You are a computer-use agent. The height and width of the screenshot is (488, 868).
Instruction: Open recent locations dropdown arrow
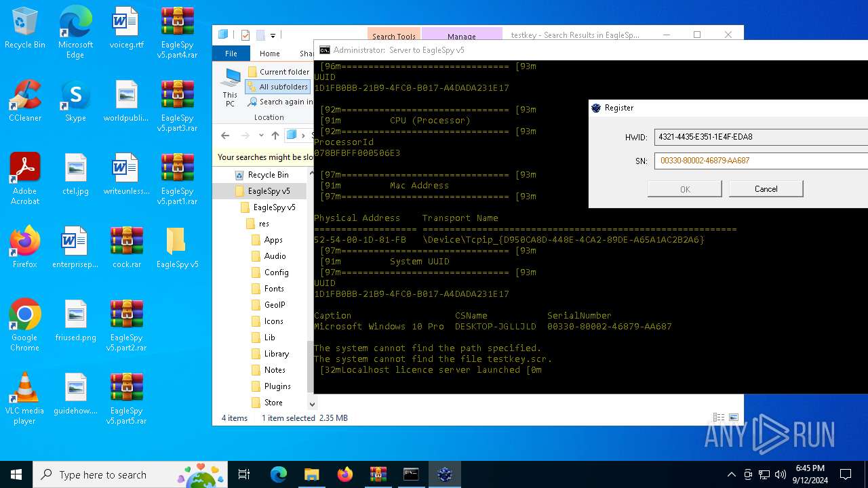(x=261, y=135)
